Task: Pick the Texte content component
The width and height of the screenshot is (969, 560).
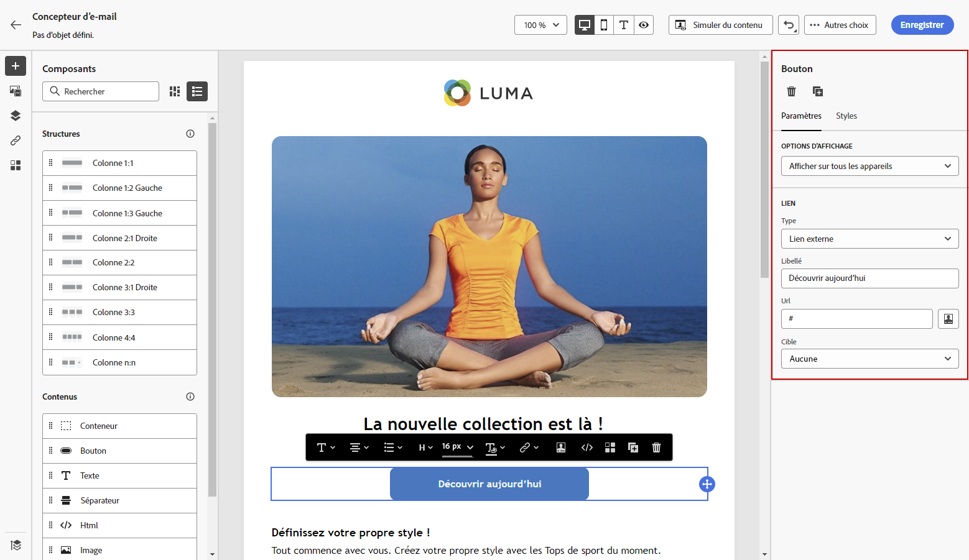Action: click(119, 475)
